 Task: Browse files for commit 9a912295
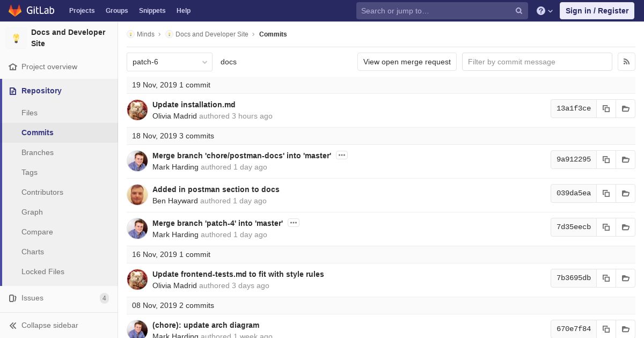click(625, 159)
